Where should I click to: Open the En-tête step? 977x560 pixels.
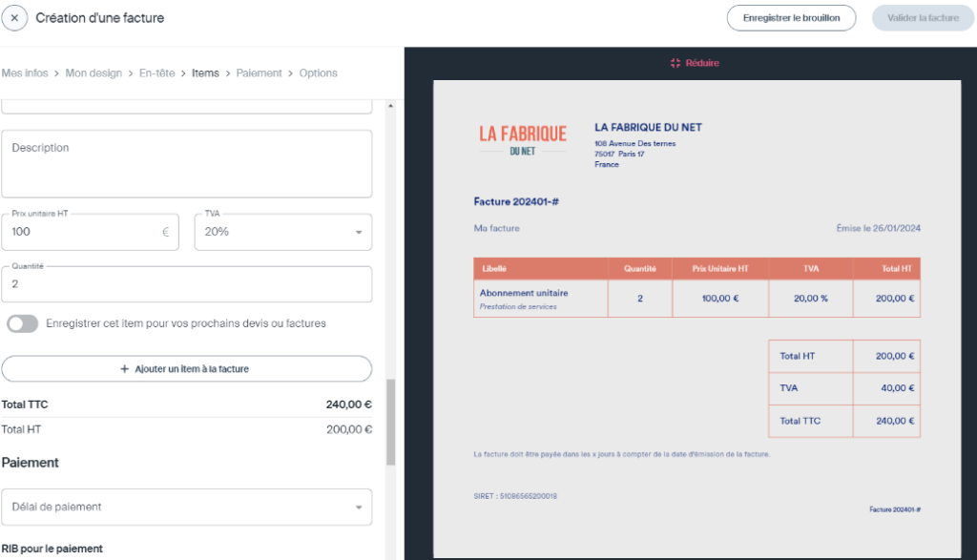click(x=156, y=73)
